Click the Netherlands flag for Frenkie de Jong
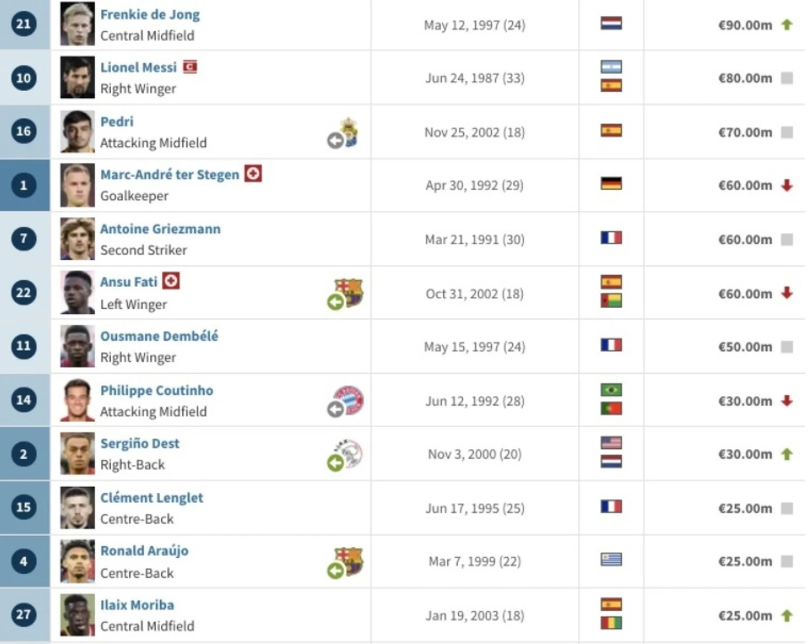The height and width of the screenshot is (644, 812). click(611, 24)
